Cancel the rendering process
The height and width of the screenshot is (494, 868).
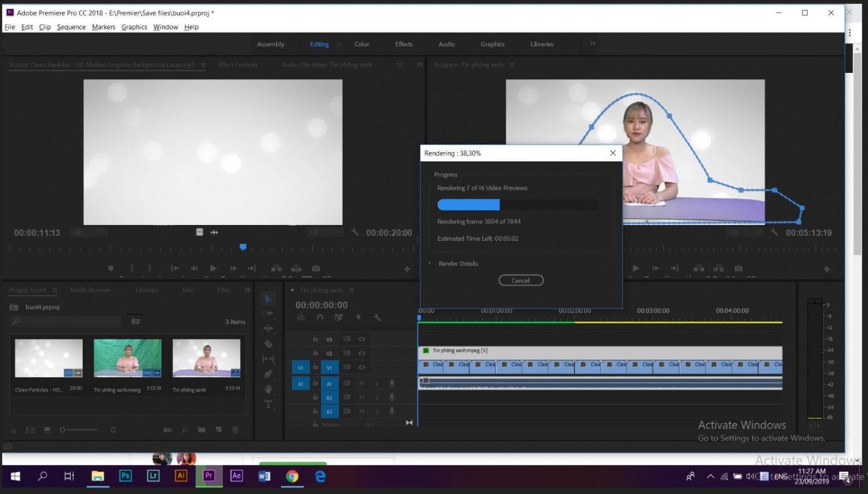521,281
